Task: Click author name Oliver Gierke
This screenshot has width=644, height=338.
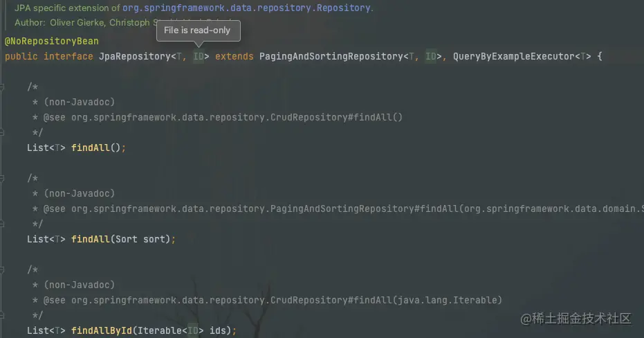Action: [77, 23]
